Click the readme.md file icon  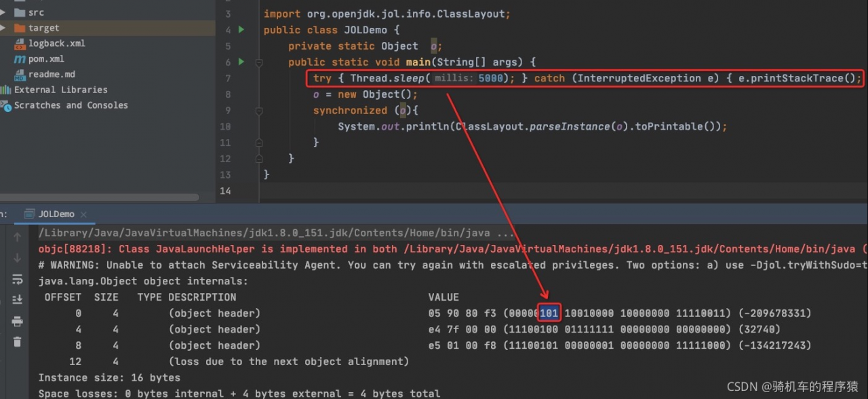click(x=20, y=75)
